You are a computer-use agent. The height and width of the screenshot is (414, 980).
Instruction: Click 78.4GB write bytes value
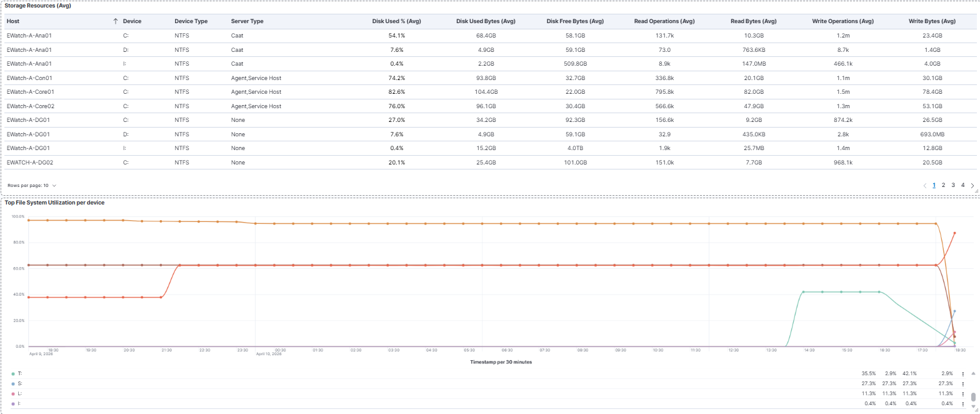[932, 92]
